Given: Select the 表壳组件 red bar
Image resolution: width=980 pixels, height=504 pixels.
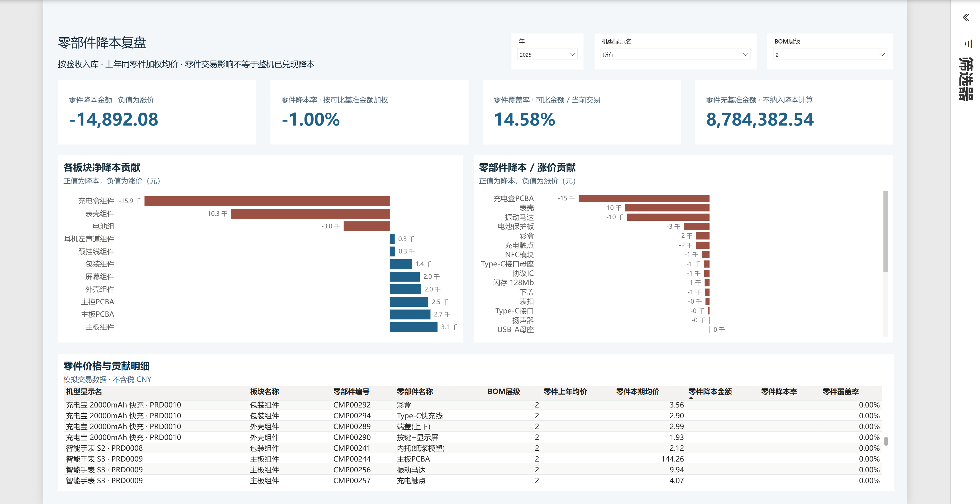Looking at the screenshot, I should tap(310, 213).
